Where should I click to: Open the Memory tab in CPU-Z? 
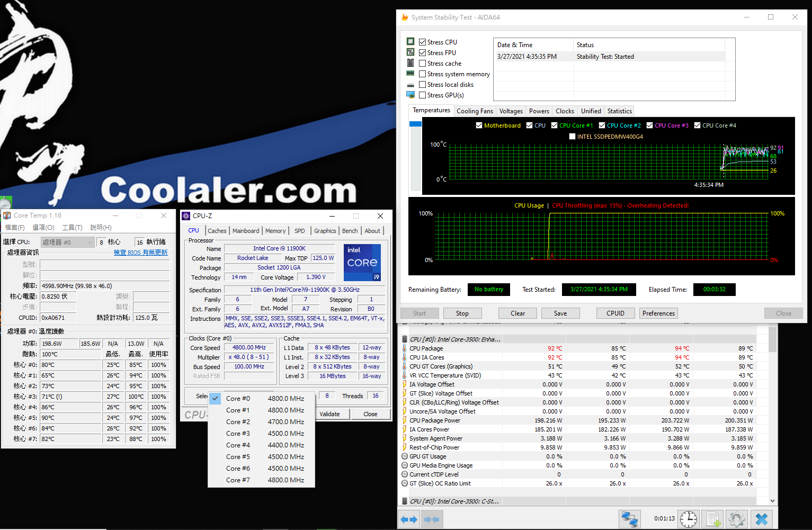[x=275, y=231]
